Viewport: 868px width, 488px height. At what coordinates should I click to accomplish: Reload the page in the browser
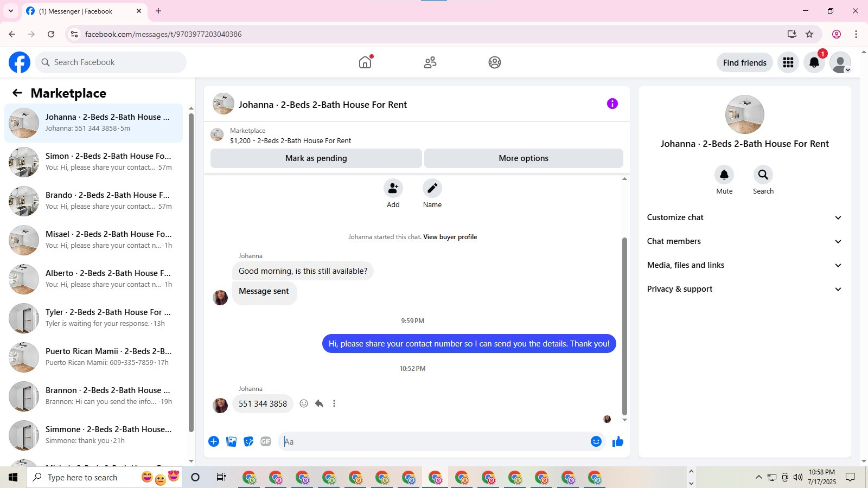coord(51,34)
